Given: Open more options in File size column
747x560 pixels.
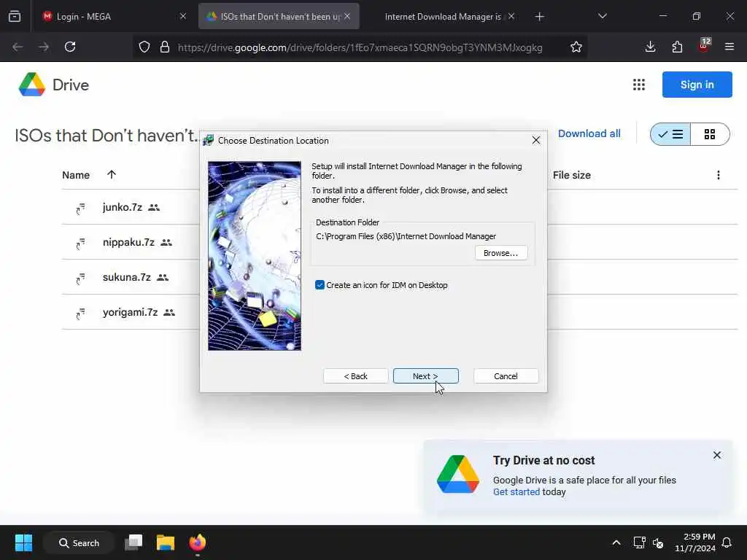Looking at the screenshot, I should [719, 175].
